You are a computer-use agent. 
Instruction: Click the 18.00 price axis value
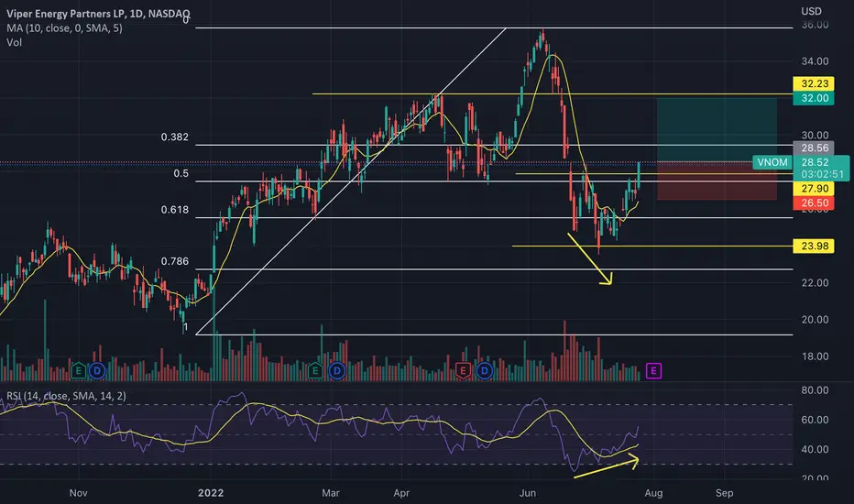point(815,356)
